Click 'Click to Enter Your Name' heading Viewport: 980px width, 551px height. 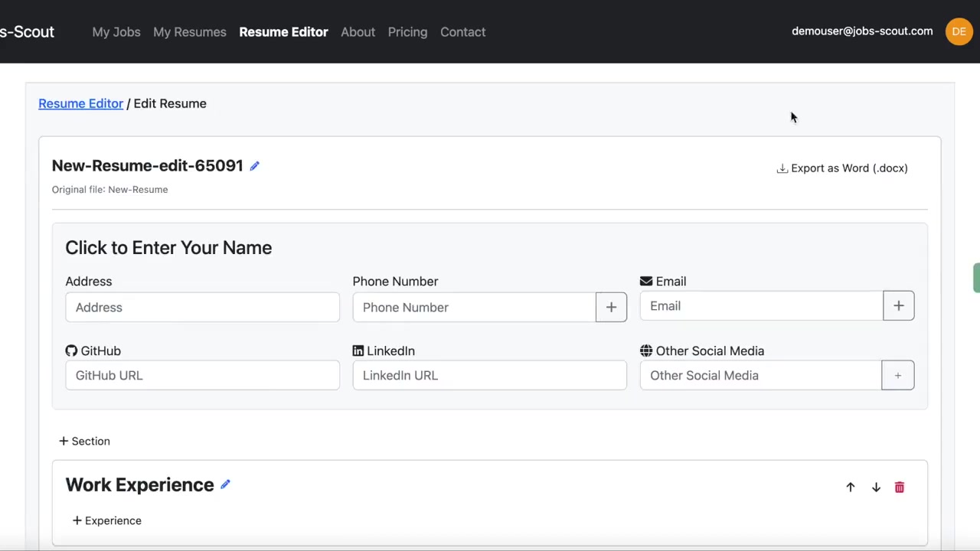[x=168, y=248]
